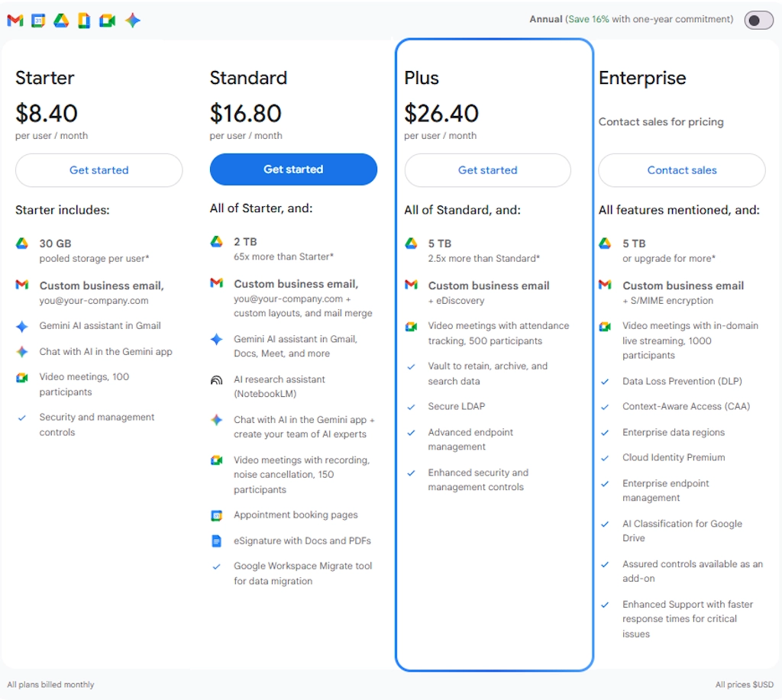782x700 pixels.
Task: Click the Gmail icon beside Custom business email in Plus
Action: (411, 285)
